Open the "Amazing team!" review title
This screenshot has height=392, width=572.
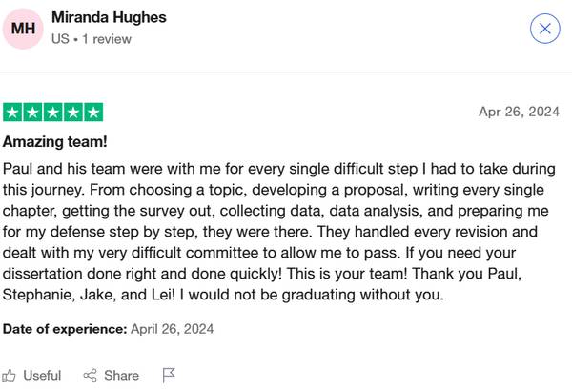(x=54, y=141)
